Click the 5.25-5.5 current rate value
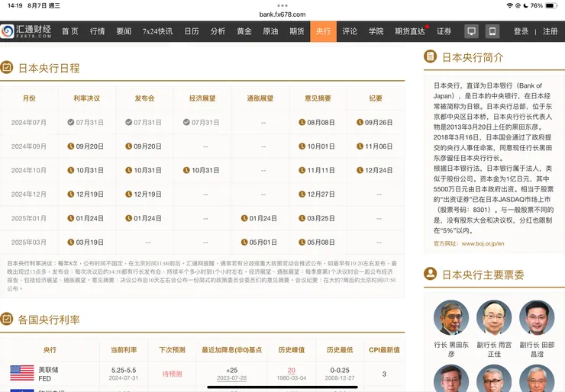 pos(124,370)
